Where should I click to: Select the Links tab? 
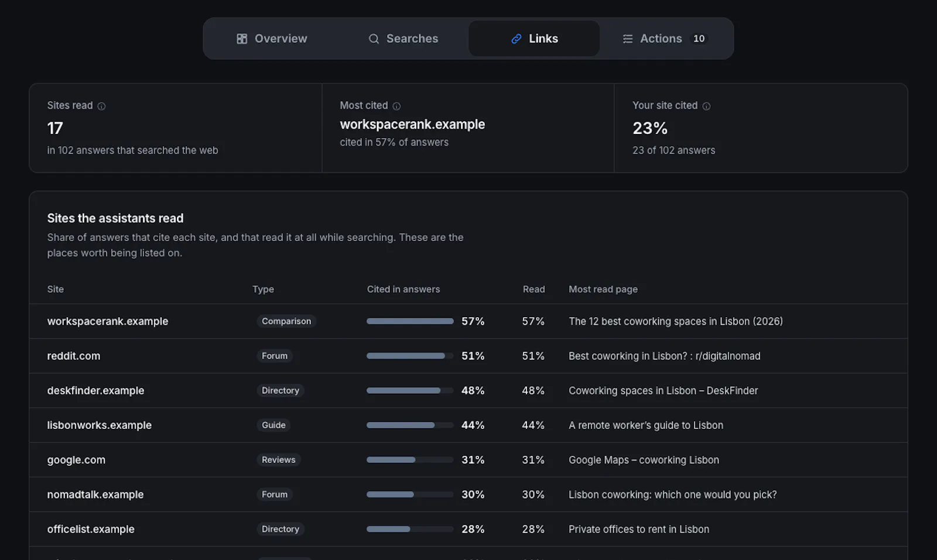point(534,39)
